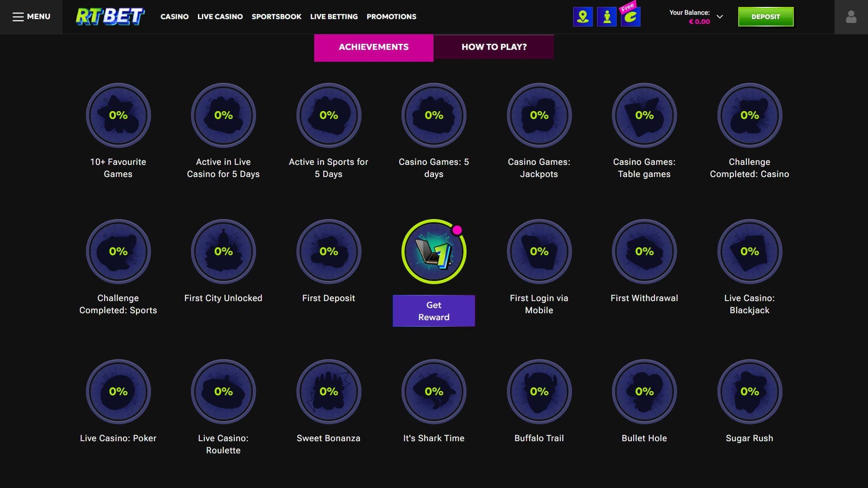868x488 pixels.
Task: Select Challenge Completed: Casino badge
Action: coord(750,115)
